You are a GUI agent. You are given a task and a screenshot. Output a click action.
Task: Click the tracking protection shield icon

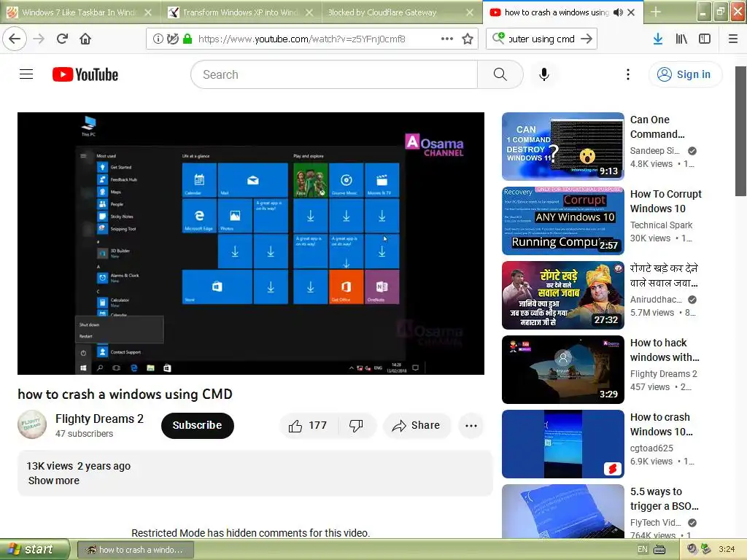pyautogui.click(x=172, y=39)
